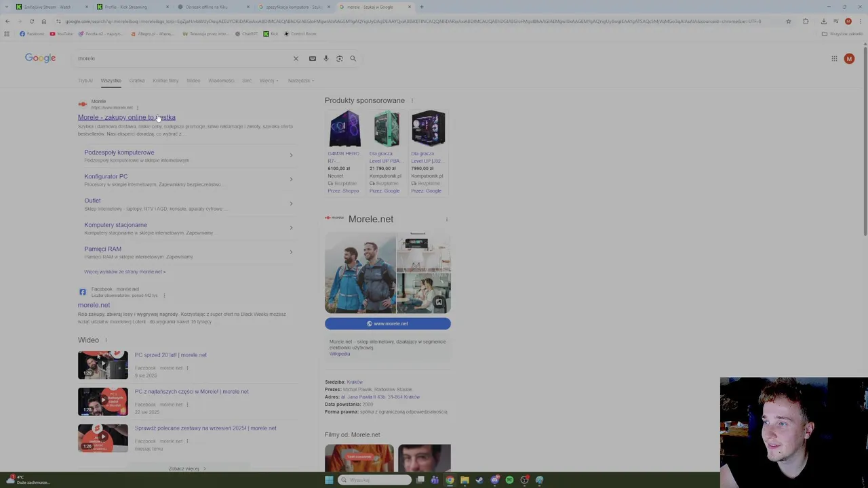This screenshot has width=868, height=488.
Task: Start voice search with the microphone icon
Action: 326,58
